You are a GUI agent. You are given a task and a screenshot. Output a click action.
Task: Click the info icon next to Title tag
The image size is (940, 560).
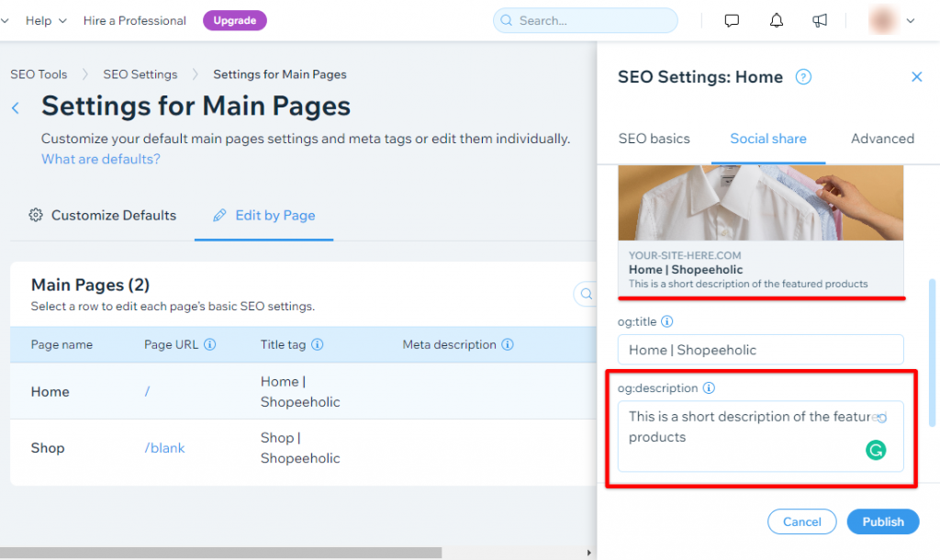(x=318, y=344)
